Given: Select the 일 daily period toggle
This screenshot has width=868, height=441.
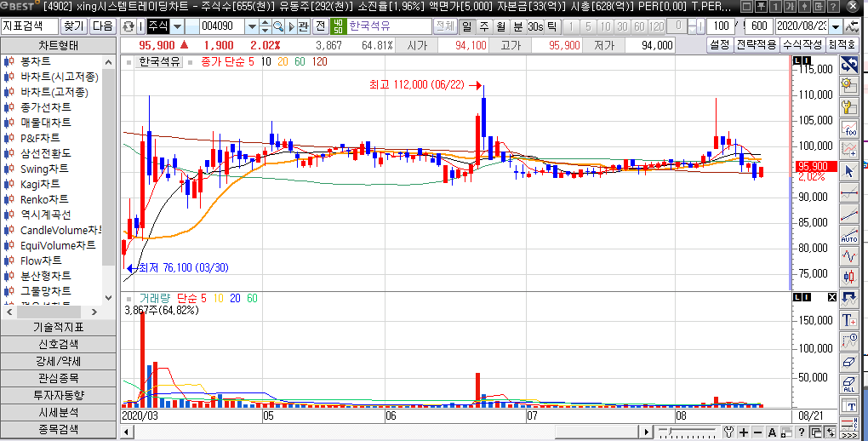Looking at the screenshot, I should coord(467,26).
